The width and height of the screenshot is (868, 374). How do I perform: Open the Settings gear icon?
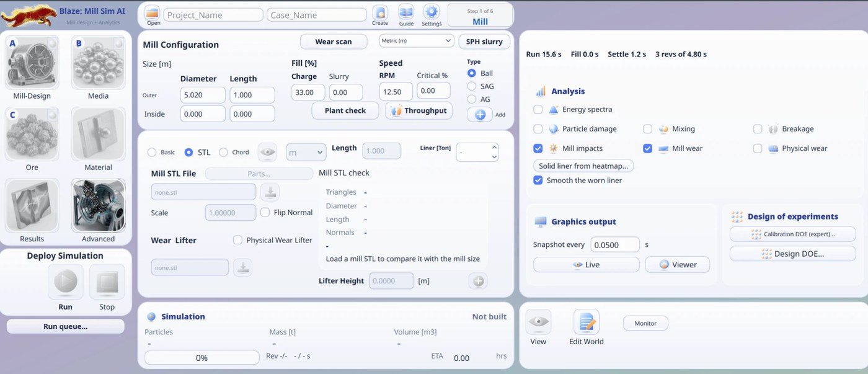(x=432, y=12)
